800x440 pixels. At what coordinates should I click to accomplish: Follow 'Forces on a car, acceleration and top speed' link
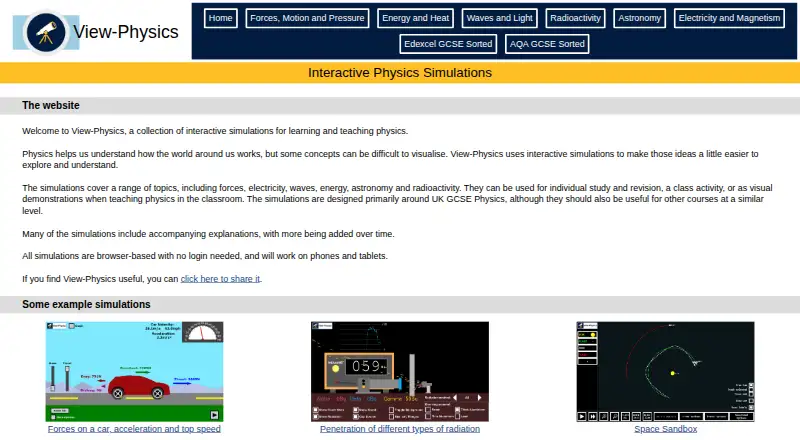pos(134,429)
